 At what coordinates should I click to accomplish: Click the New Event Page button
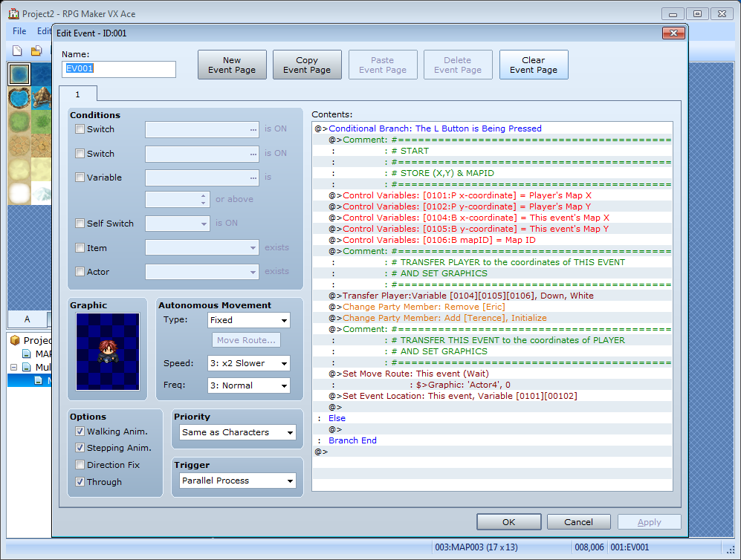click(232, 65)
